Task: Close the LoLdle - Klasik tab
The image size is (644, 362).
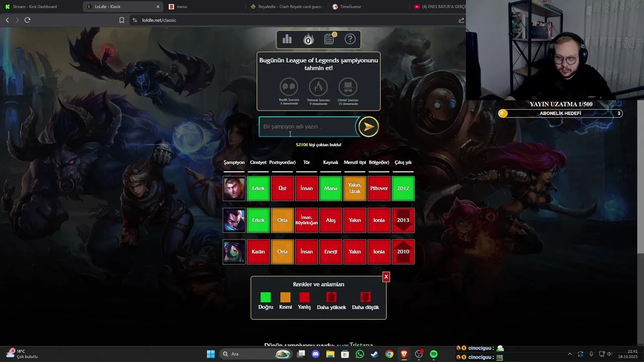Action: point(158,7)
